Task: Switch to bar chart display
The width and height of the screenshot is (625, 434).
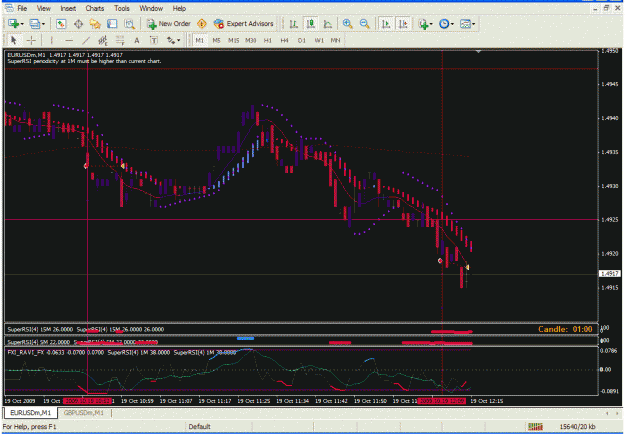Action: (x=293, y=24)
